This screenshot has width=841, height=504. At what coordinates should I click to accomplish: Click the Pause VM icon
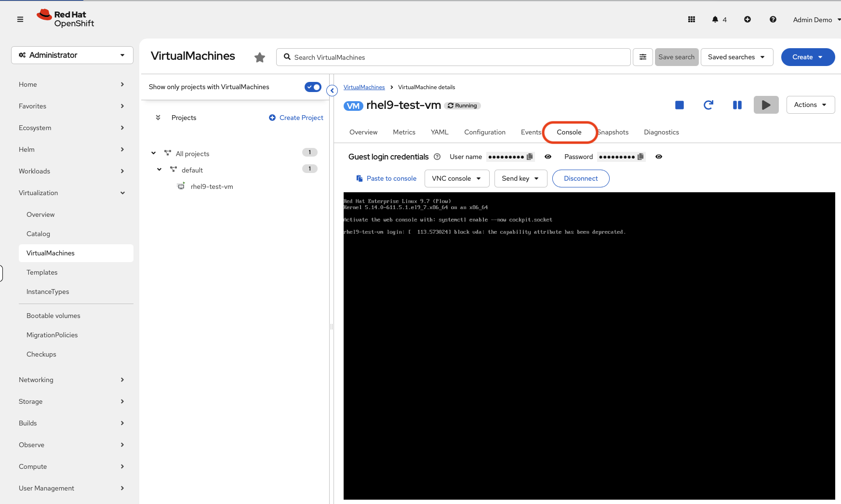(x=737, y=105)
